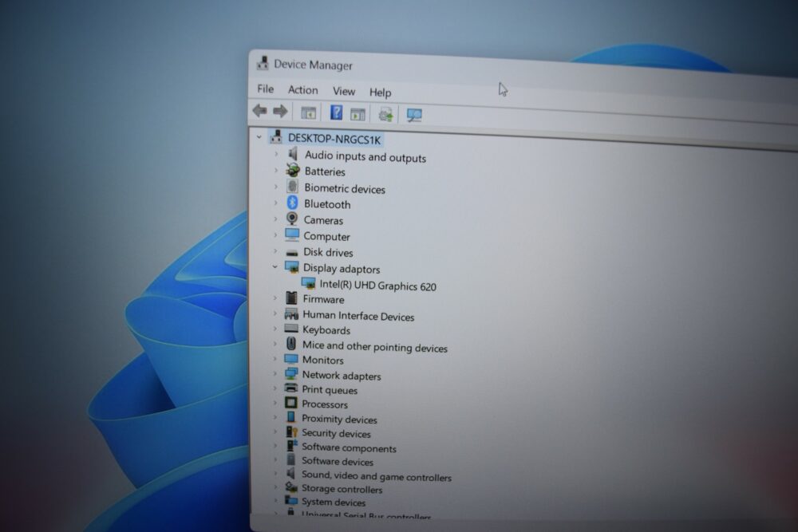Screen dimensions: 798x532
Task: Select Mice and other pointing devices
Action: (x=375, y=347)
